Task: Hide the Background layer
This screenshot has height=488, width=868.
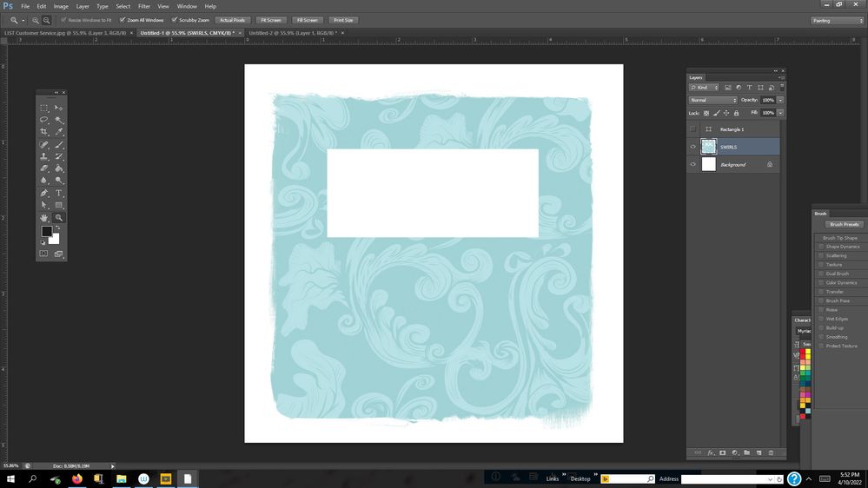Action: click(693, 164)
